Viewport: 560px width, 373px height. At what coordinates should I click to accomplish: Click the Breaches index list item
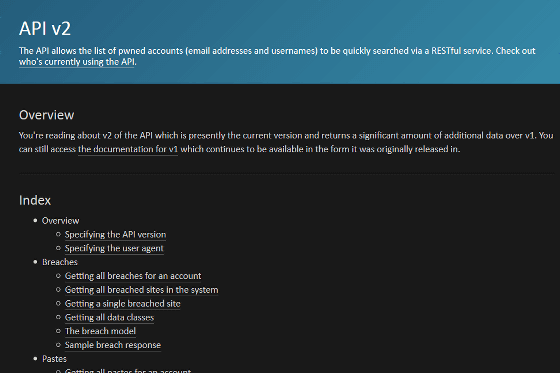[x=60, y=262]
